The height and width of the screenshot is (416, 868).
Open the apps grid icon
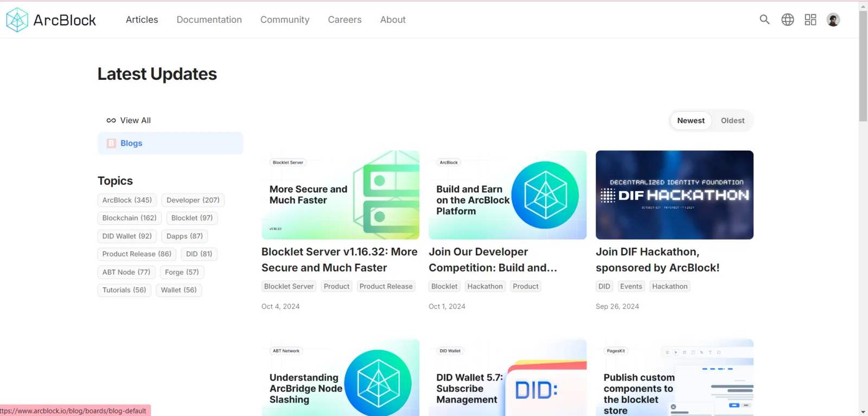(x=810, y=20)
